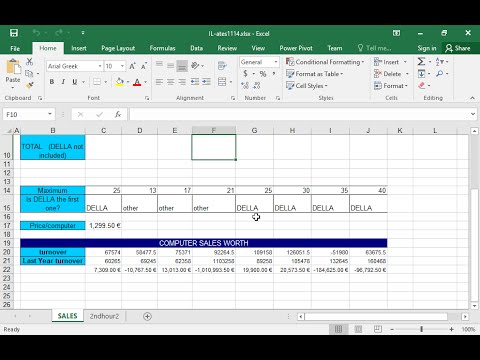Toggle Bold formatting
The height and width of the screenshot is (360, 480).
pyautogui.click(x=52, y=82)
